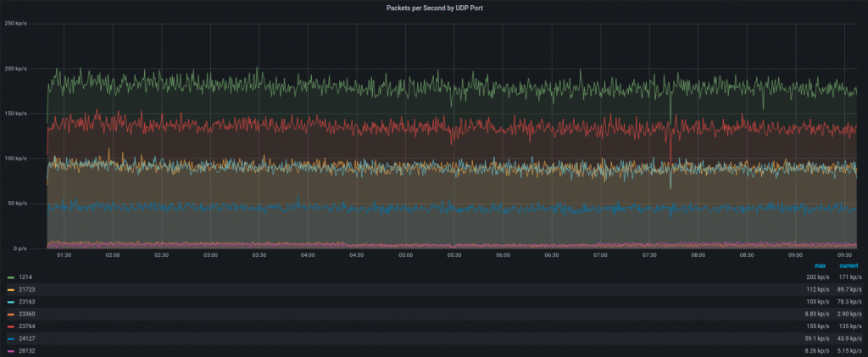Click the cyan series color icon for 23163
The height and width of the screenshot is (357, 868).
[x=10, y=302]
